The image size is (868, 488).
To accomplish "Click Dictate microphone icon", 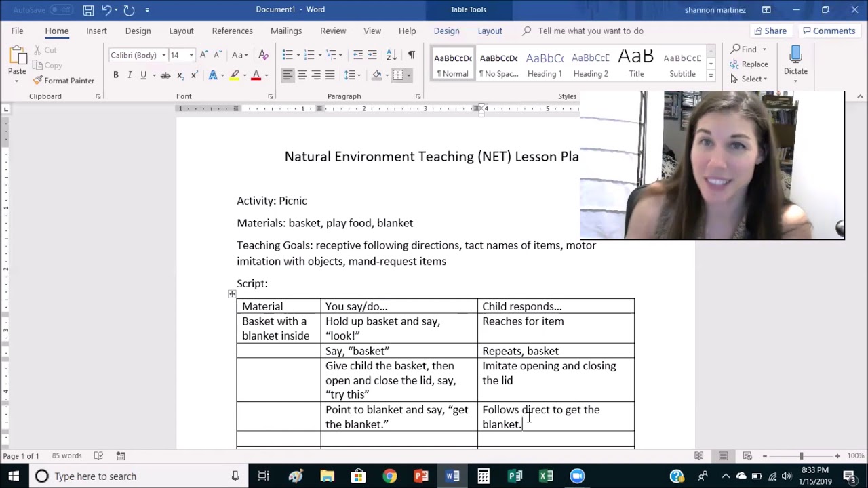I will tap(796, 55).
